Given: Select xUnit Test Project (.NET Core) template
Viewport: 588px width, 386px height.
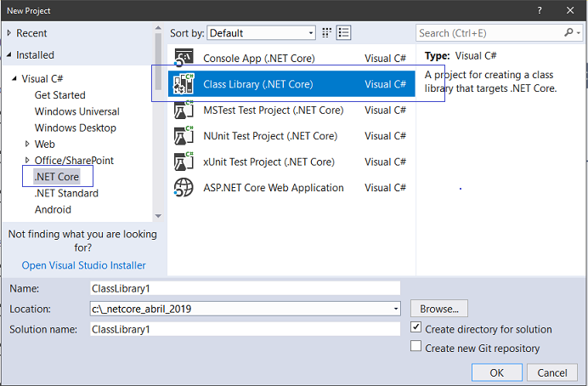Looking at the screenshot, I should pos(291,162).
